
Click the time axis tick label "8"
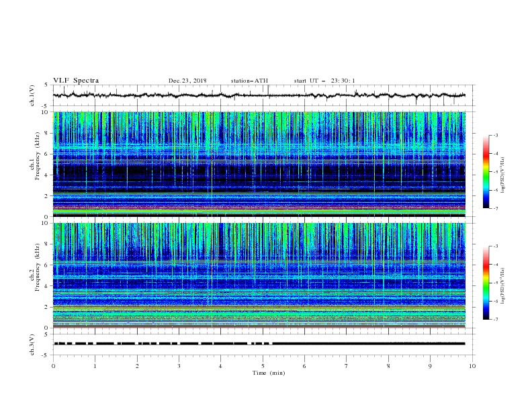388,366
